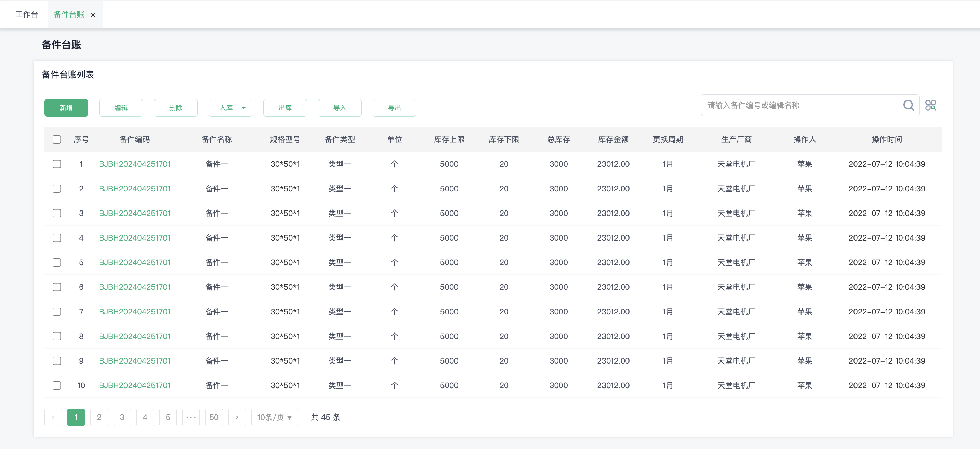The image size is (980, 449).
Task: Click the 删除 button
Action: [175, 108]
